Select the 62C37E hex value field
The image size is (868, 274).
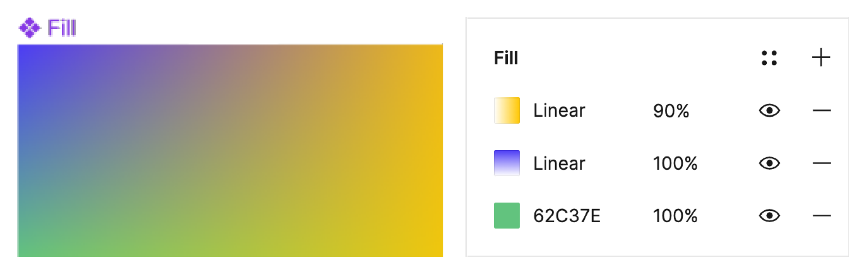567,216
